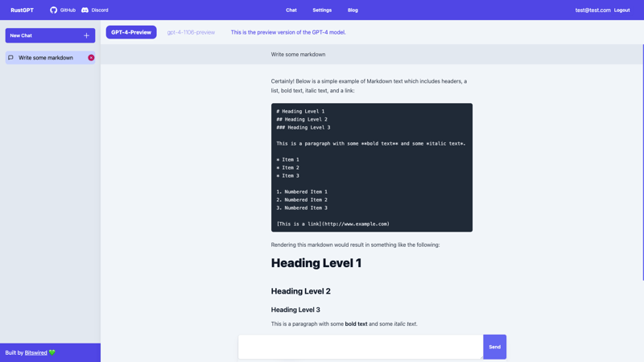This screenshot has width=644, height=362.
Task: Click the rendered Heading Level 1
Action: coord(316,263)
